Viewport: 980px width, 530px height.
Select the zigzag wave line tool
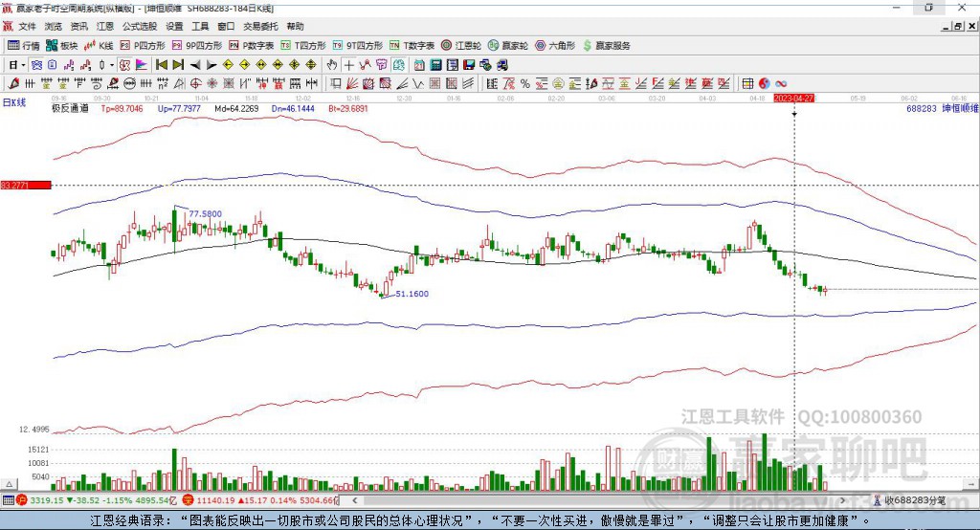[418, 84]
